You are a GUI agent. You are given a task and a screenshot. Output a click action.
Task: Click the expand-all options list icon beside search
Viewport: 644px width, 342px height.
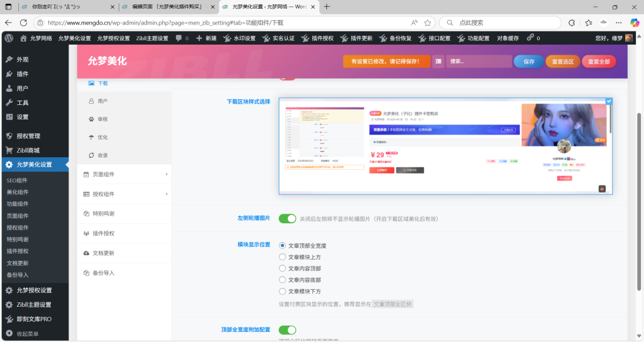[438, 61]
